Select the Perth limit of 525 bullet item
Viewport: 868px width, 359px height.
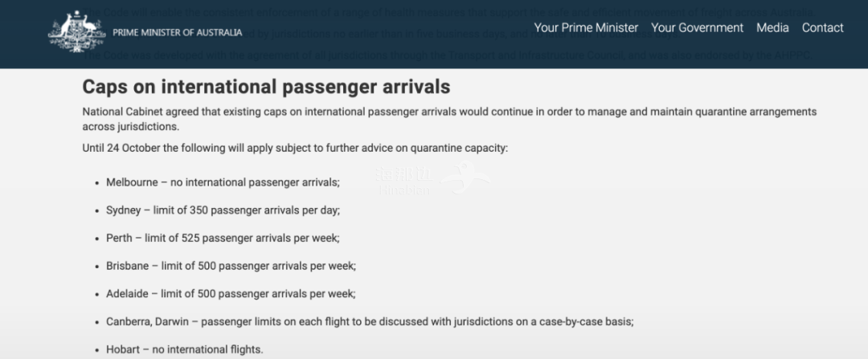[223, 238]
